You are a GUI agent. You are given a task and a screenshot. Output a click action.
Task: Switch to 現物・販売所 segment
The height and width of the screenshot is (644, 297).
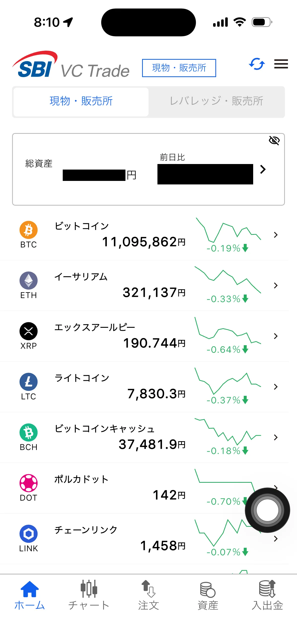tap(81, 102)
